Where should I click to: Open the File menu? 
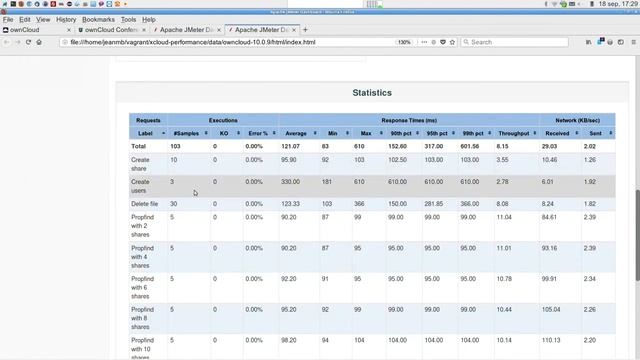pos(8,20)
